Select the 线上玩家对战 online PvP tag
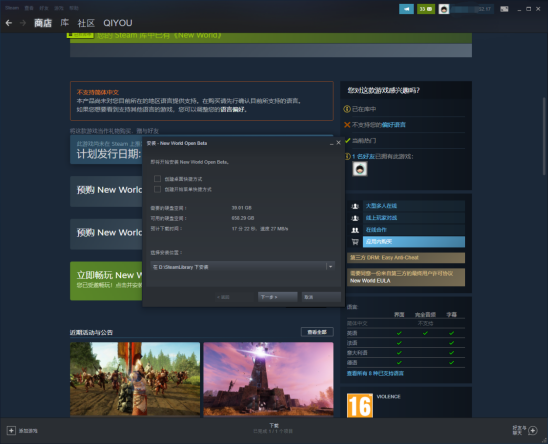548x444 pixels. click(x=414, y=218)
